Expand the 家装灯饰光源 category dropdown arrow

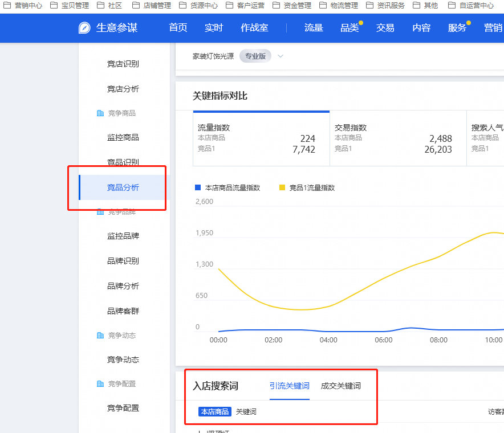click(280, 56)
